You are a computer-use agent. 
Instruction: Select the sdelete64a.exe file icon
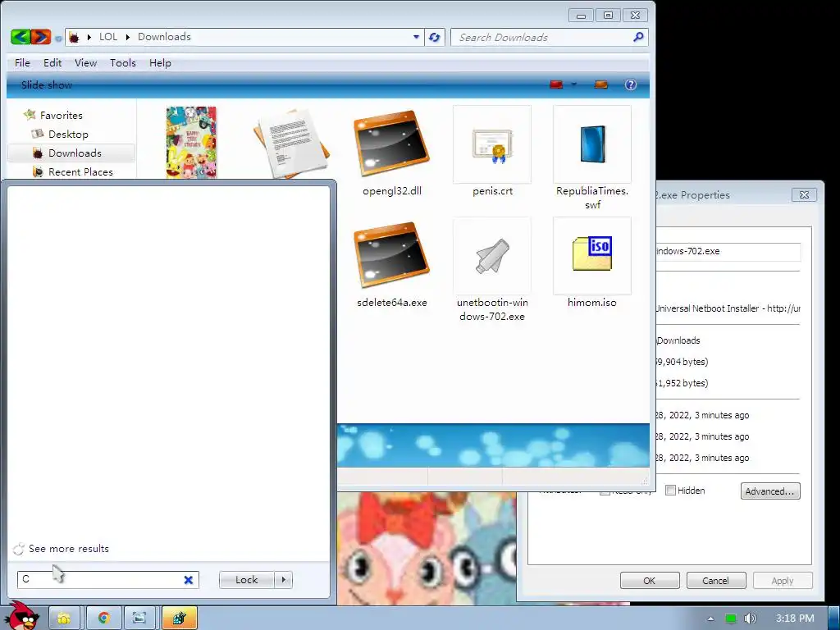point(391,255)
